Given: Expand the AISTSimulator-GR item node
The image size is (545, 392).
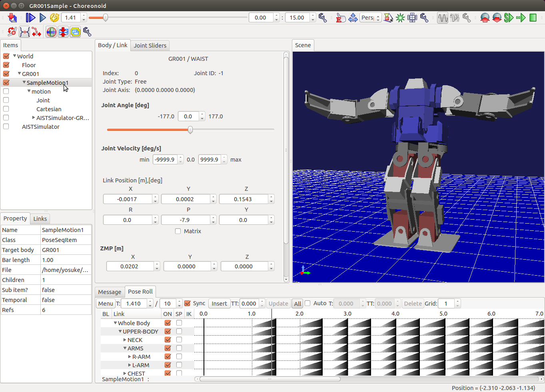Looking at the screenshot, I should tap(34, 118).
